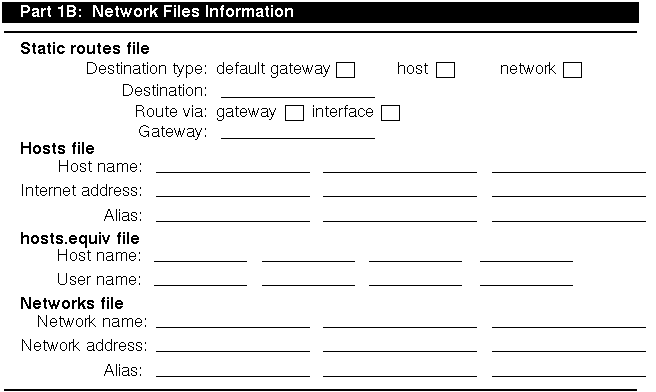
Task: Click first Host name field in Hosts file
Action: [x=233, y=166]
